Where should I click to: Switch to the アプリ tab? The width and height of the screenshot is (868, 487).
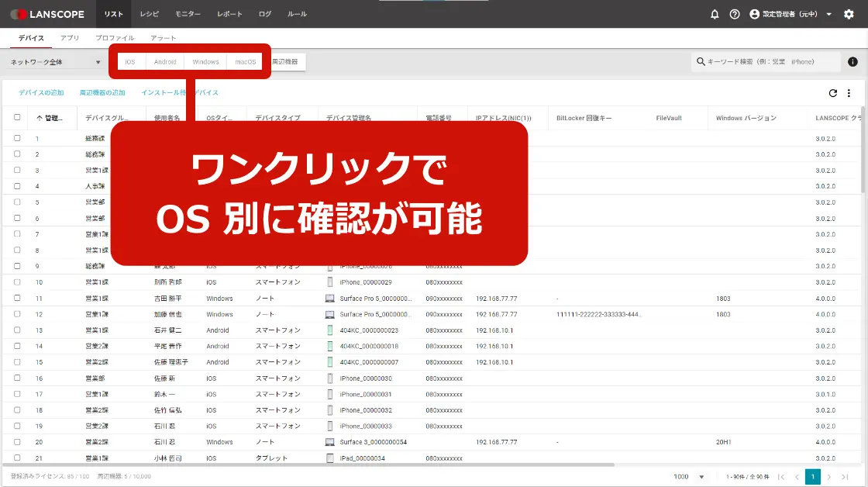pos(70,38)
